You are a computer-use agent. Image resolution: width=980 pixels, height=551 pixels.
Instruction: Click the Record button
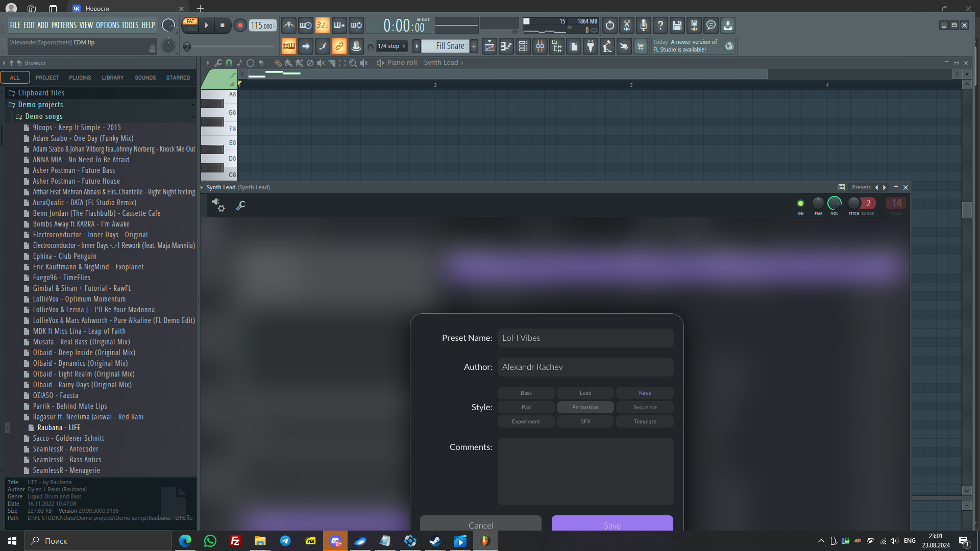(x=240, y=25)
